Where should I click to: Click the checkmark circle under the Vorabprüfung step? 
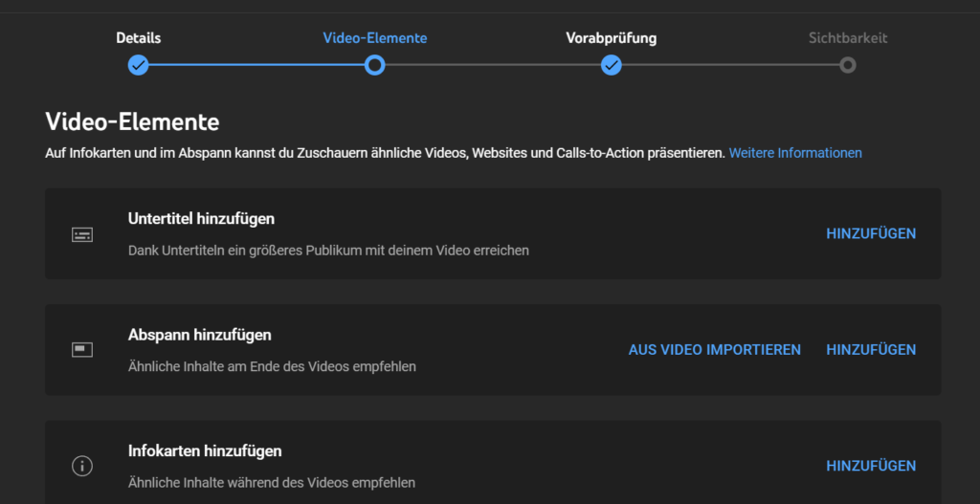pos(612,65)
